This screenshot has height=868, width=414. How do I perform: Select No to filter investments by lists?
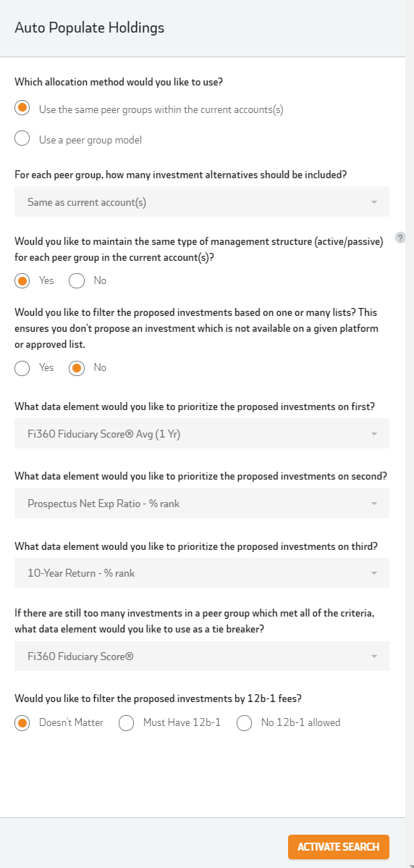pyautogui.click(x=76, y=367)
